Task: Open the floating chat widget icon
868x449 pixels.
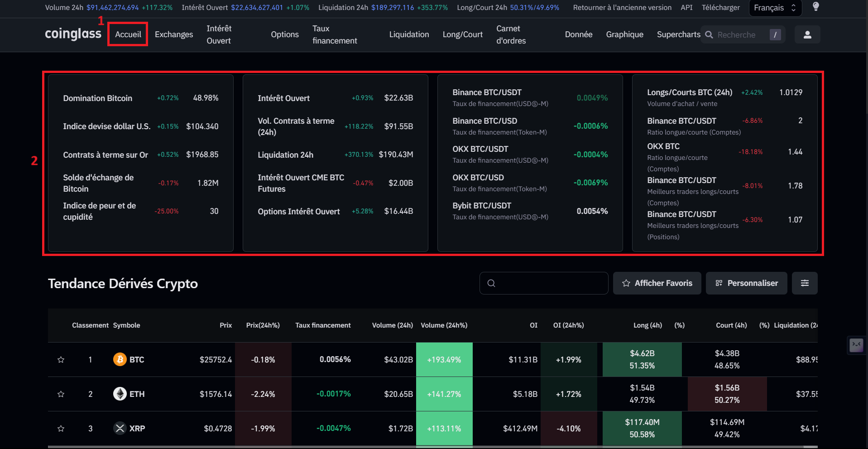Action: click(x=856, y=345)
